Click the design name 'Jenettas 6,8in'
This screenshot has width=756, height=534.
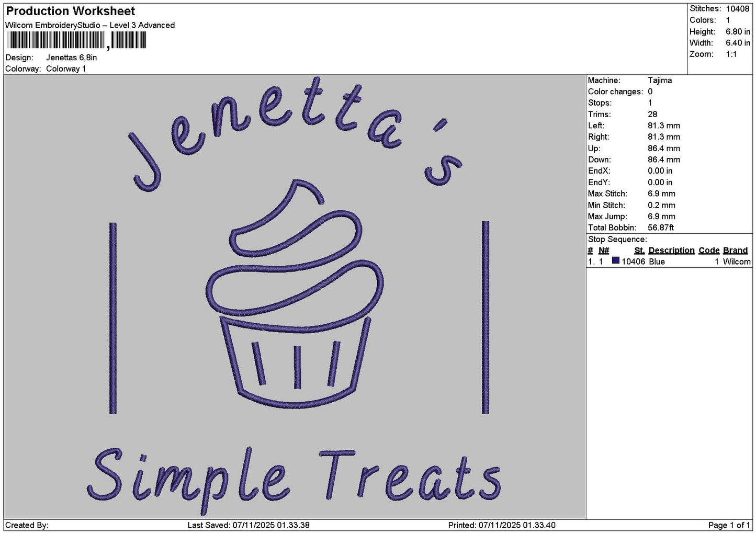tap(71, 58)
